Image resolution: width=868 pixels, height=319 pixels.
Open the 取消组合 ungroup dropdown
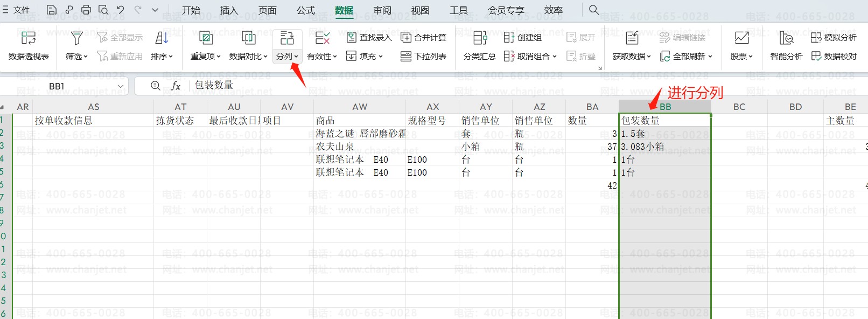point(530,56)
